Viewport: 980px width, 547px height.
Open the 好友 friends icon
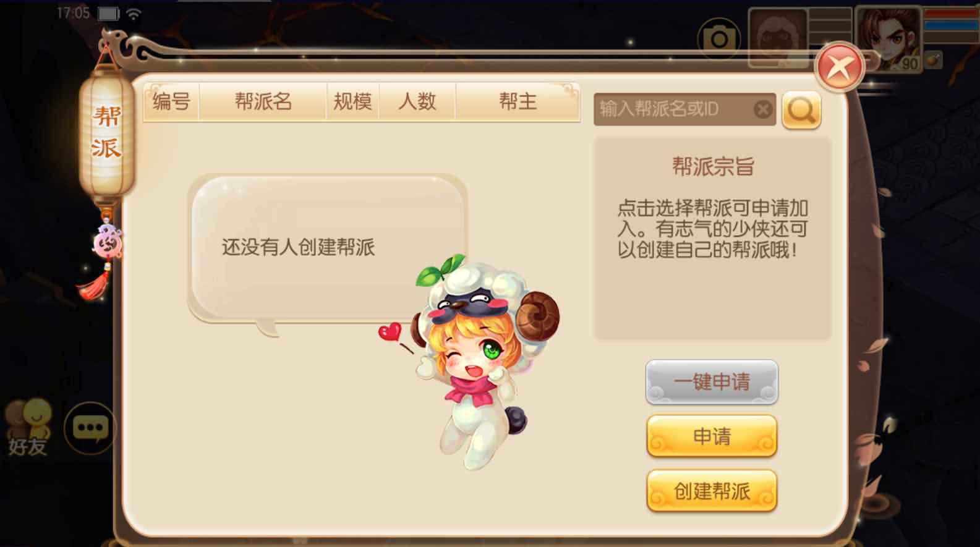28,428
